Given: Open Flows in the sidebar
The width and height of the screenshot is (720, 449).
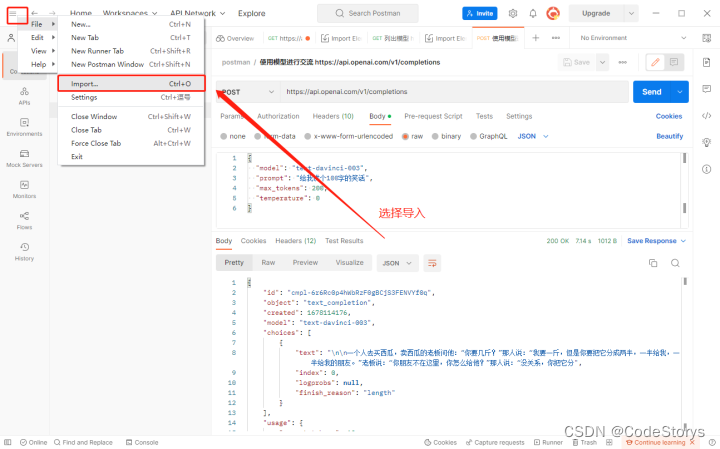Looking at the screenshot, I should (x=24, y=221).
